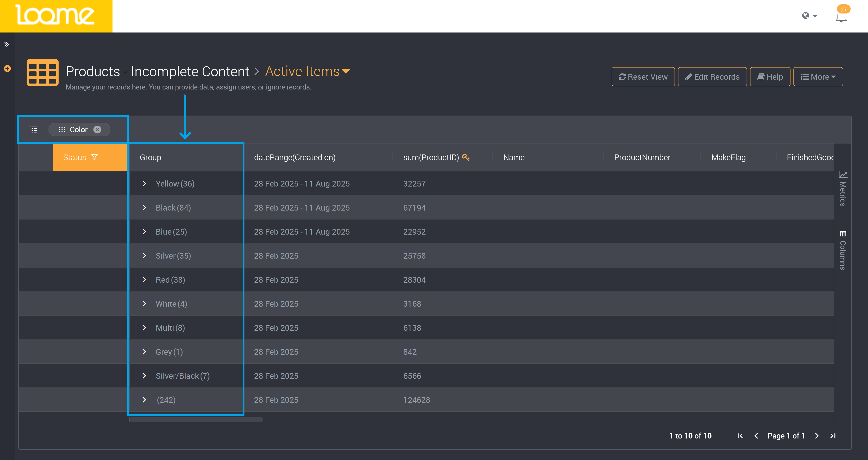Viewport: 868px width, 460px height.
Task: Open the Active Items dropdown
Action: point(308,71)
